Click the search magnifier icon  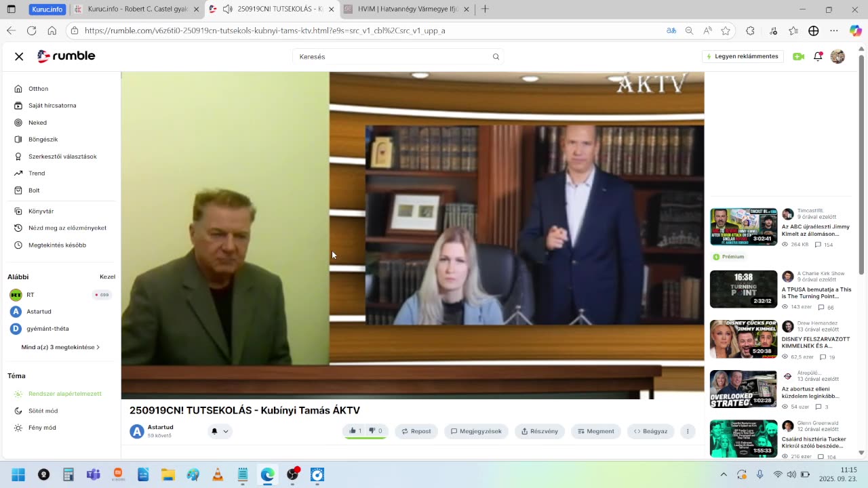click(496, 57)
